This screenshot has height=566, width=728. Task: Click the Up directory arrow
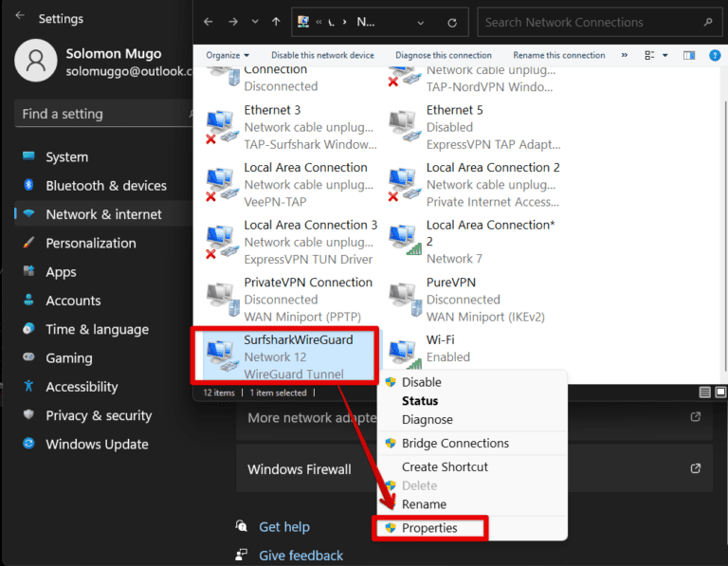(276, 22)
